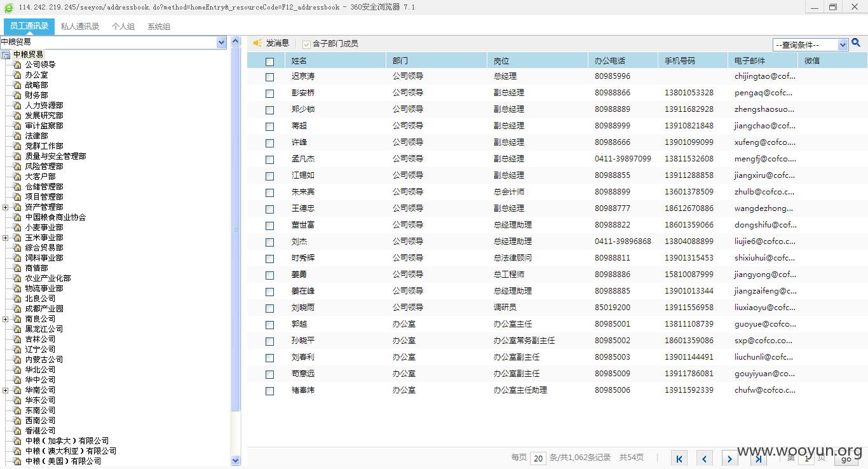
Task: Click mobile number 13911556958
Action: point(689,308)
